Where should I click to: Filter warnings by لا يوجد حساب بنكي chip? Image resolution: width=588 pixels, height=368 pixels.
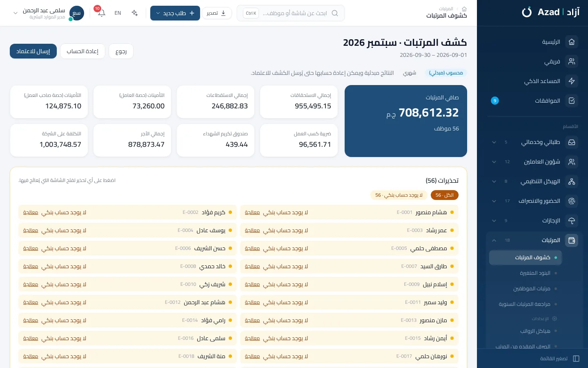tap(399, 195)
